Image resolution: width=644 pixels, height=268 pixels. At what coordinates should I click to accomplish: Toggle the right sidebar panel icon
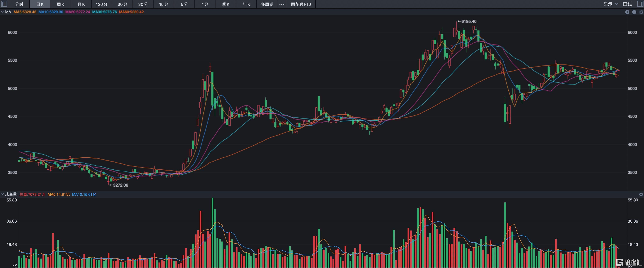pos(640,4)
